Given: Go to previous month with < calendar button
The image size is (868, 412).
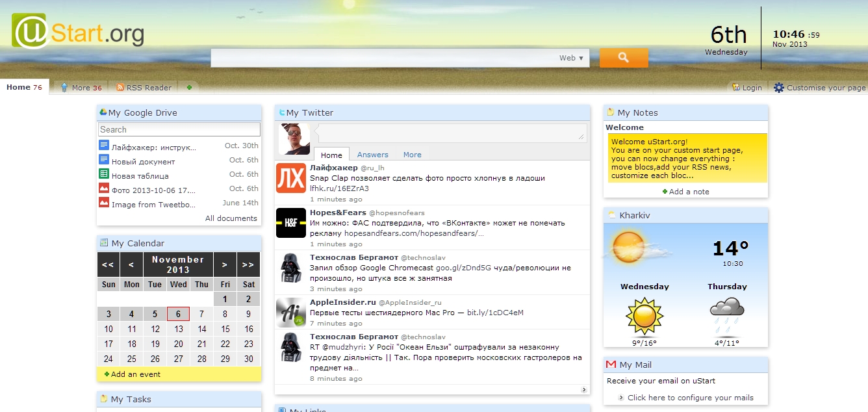Looking at the screenshot, I should [131, 264].
